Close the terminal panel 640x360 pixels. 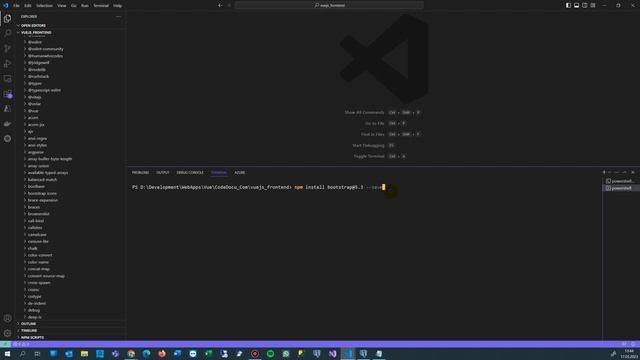633,172
